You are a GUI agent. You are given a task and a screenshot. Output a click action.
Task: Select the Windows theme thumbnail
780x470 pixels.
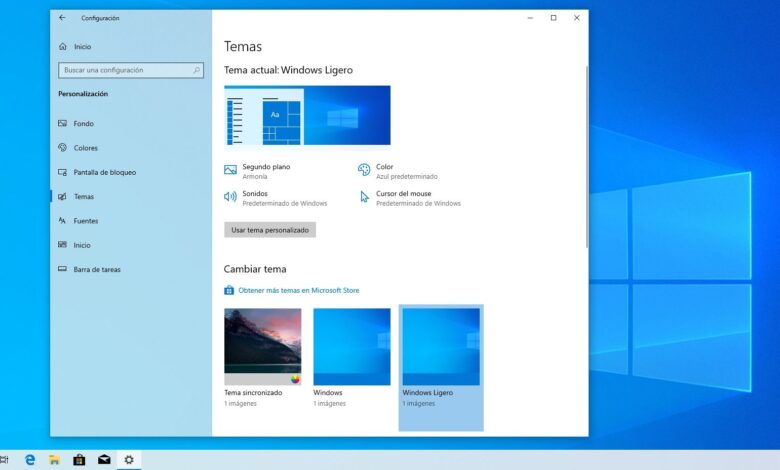[352, 347]
